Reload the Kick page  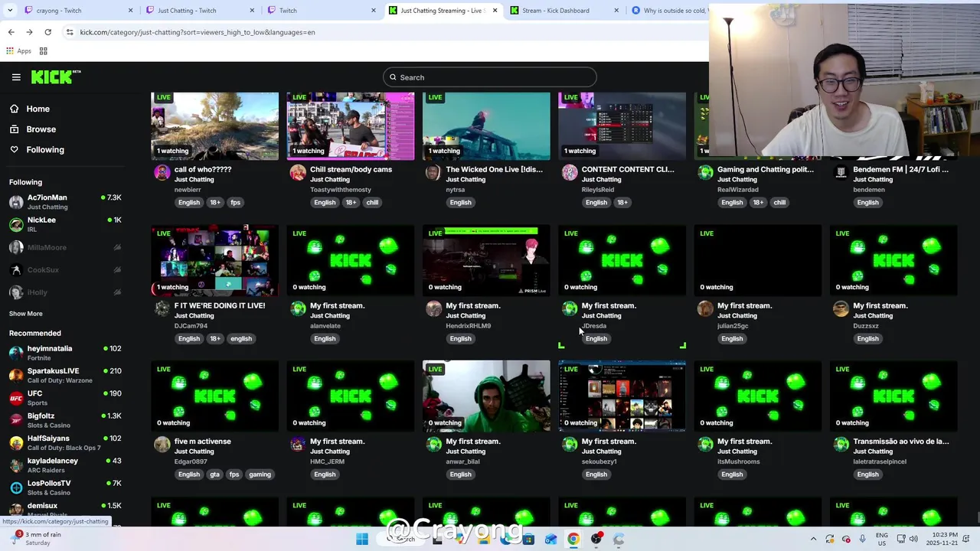coord(47,32)
